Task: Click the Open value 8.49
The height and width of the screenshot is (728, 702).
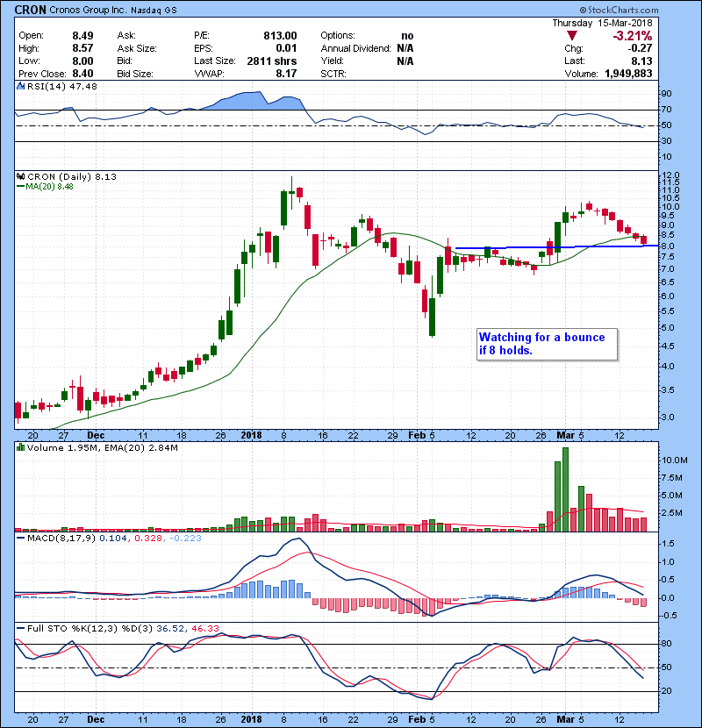Action: (82, 36)
